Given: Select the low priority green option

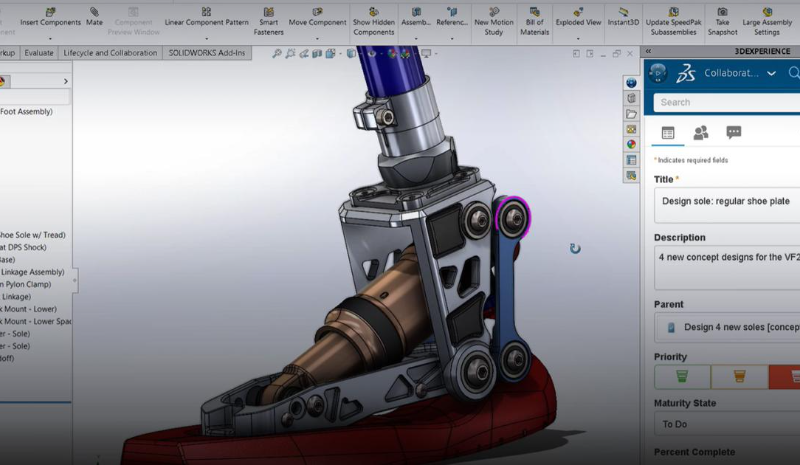Looking at the screenshot, I should tap(682, 377).
